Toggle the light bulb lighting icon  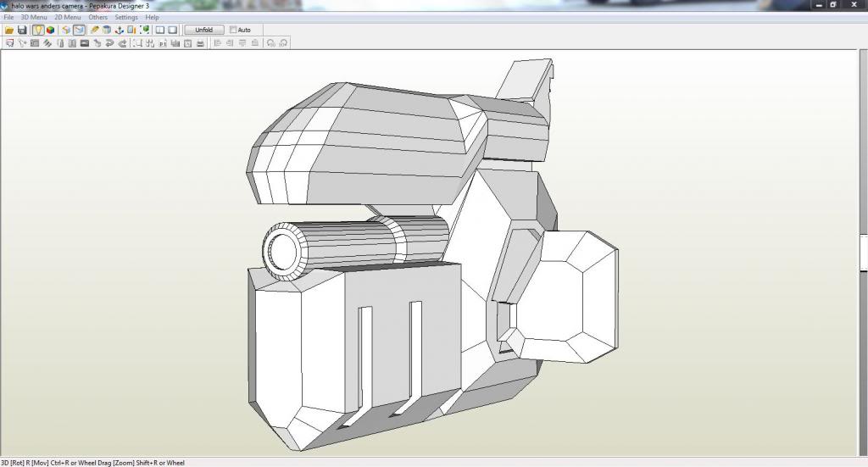pos(37,30)
